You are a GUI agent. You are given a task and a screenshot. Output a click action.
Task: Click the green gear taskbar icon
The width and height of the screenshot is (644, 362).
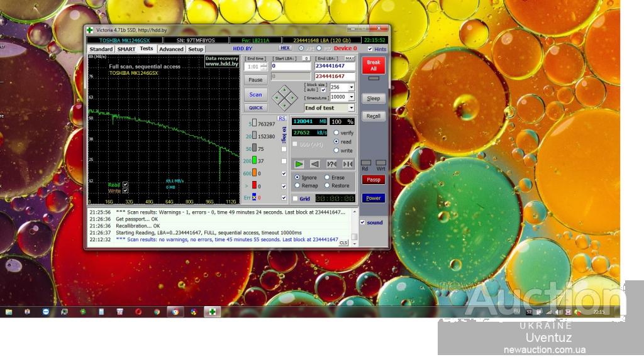[x=82, y=312]
